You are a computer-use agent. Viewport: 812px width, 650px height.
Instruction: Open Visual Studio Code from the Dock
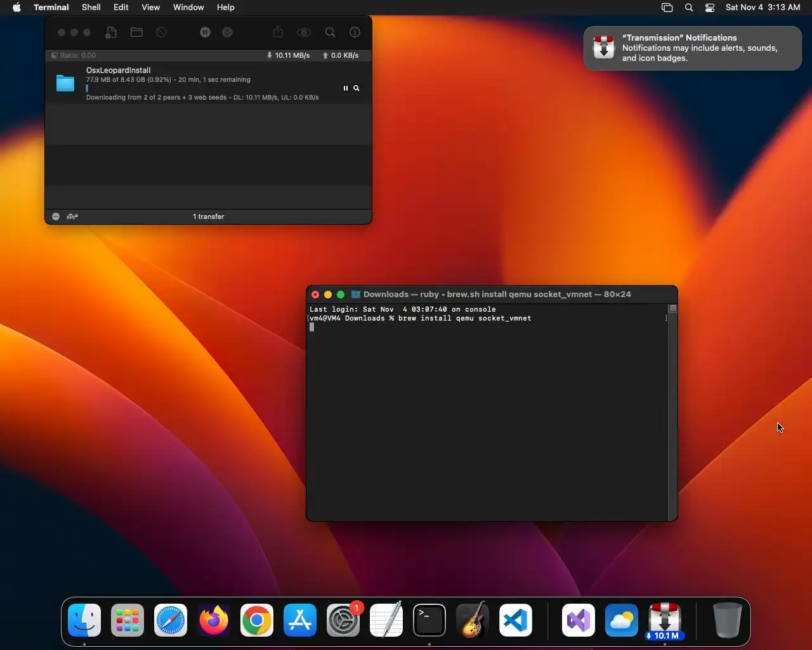(516, 620)
